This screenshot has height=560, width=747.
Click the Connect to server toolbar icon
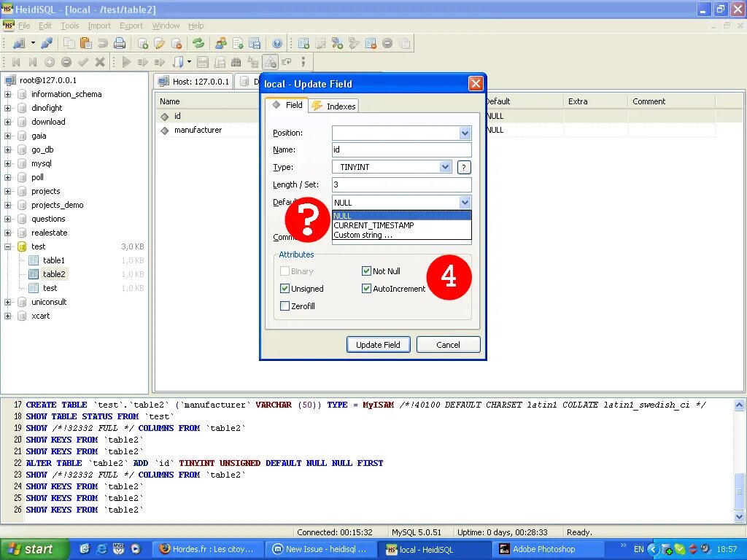click(x=19, y=43)
